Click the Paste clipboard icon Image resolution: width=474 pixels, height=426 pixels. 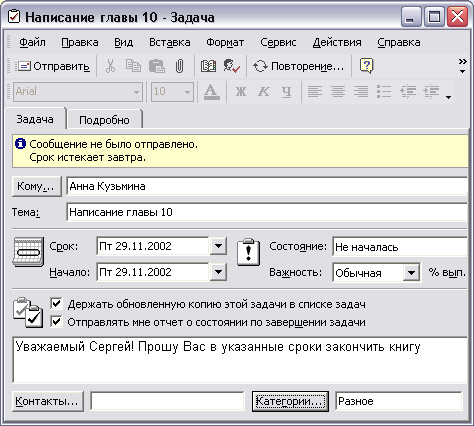point(156,66)
